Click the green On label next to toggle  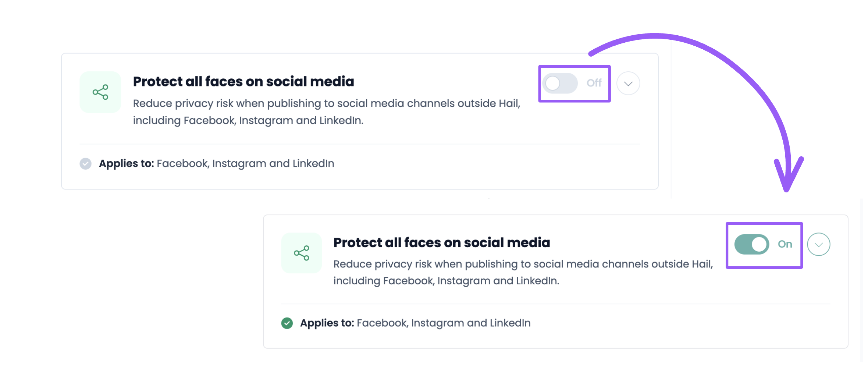785,244
